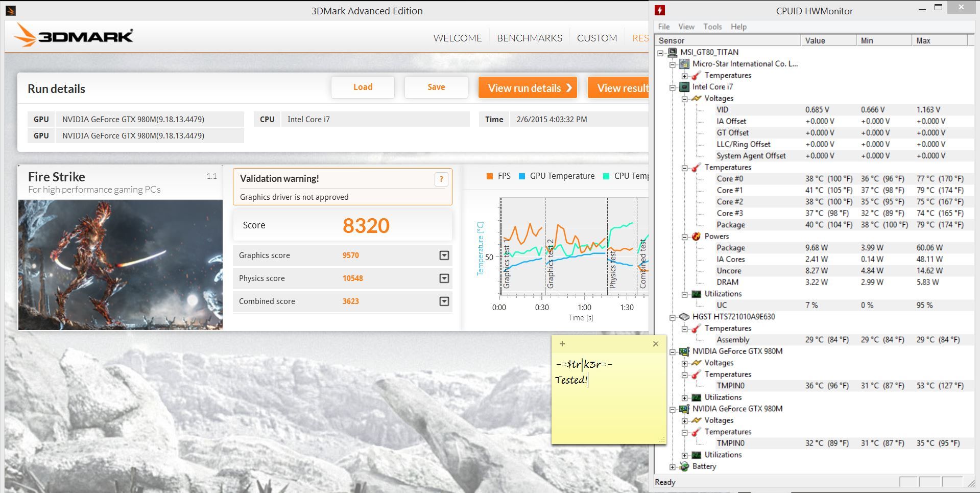Toggle FPS series in chart legend
980x493 pixels.
click(498, 176)
